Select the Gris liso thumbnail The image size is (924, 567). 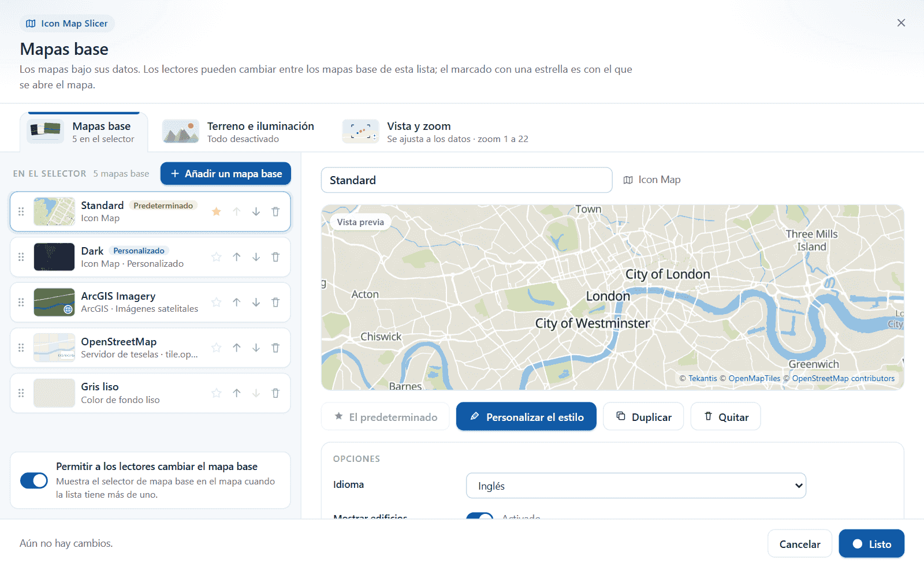pos(54,393)
